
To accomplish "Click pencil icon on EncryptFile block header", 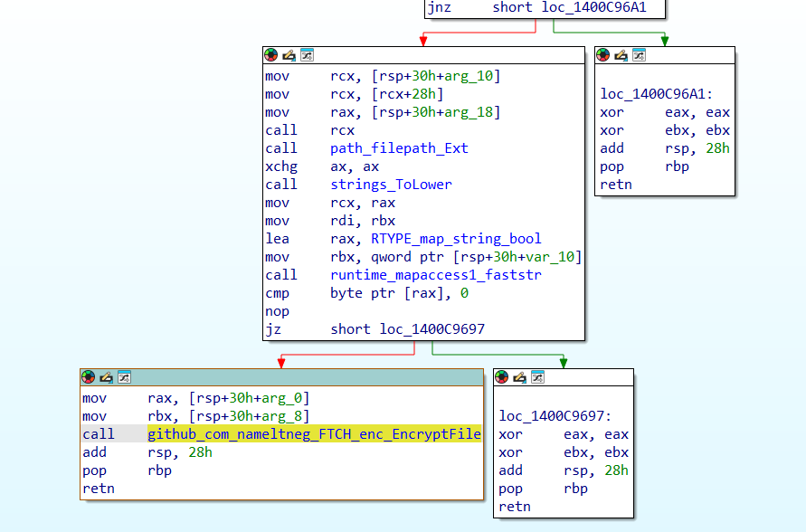I will (106, 377).
